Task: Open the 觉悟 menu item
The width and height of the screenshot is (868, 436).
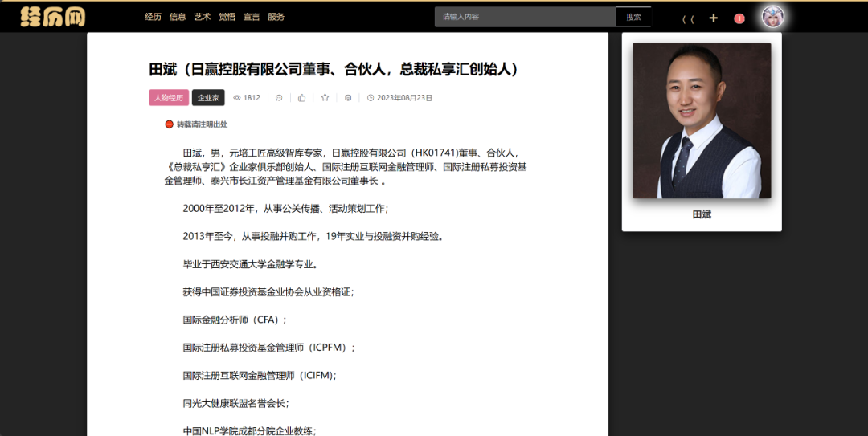Action: tap(227, 17)
